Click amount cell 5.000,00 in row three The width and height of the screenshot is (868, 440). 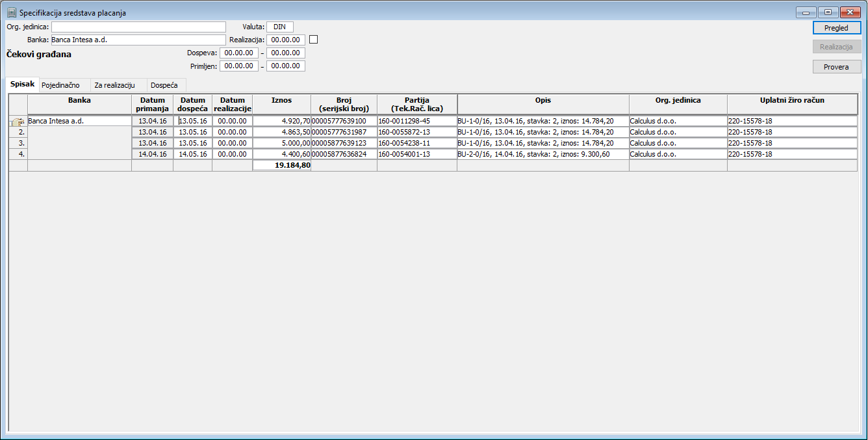coord(281,143)
